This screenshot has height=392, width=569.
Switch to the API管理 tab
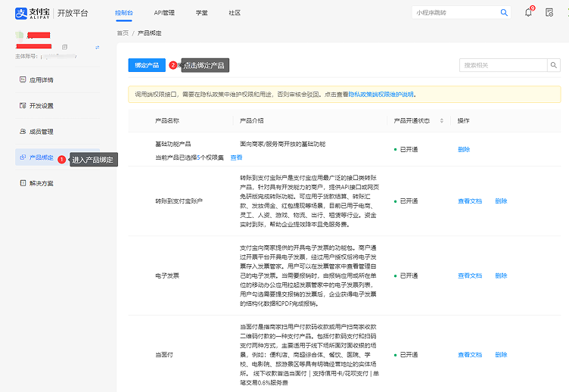(163, 13)
